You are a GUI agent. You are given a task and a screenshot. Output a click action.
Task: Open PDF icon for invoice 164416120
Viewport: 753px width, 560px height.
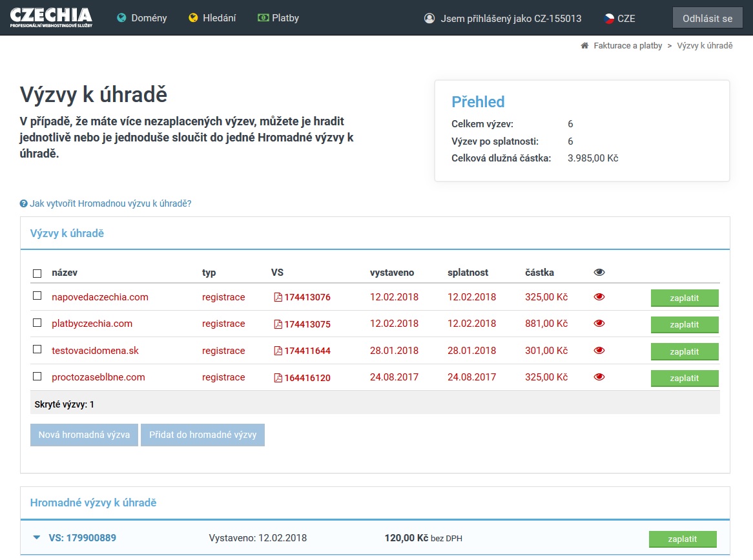278,378
